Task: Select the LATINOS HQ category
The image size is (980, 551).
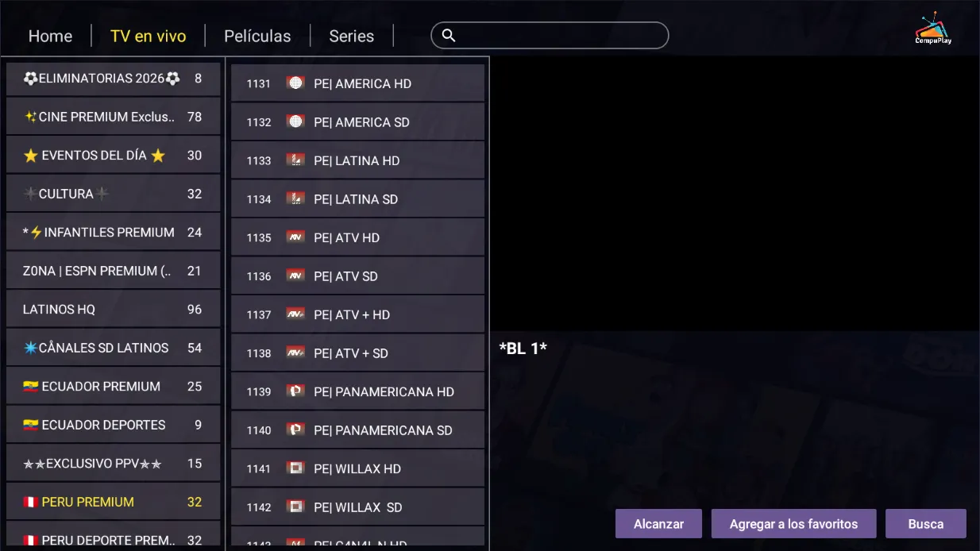Action: point(113,310)
